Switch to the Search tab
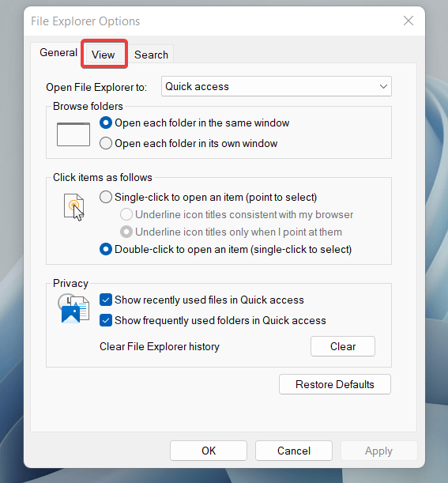The height and width of the screenshot is (483, 448). pyautogui.click(x=151, y=55)
